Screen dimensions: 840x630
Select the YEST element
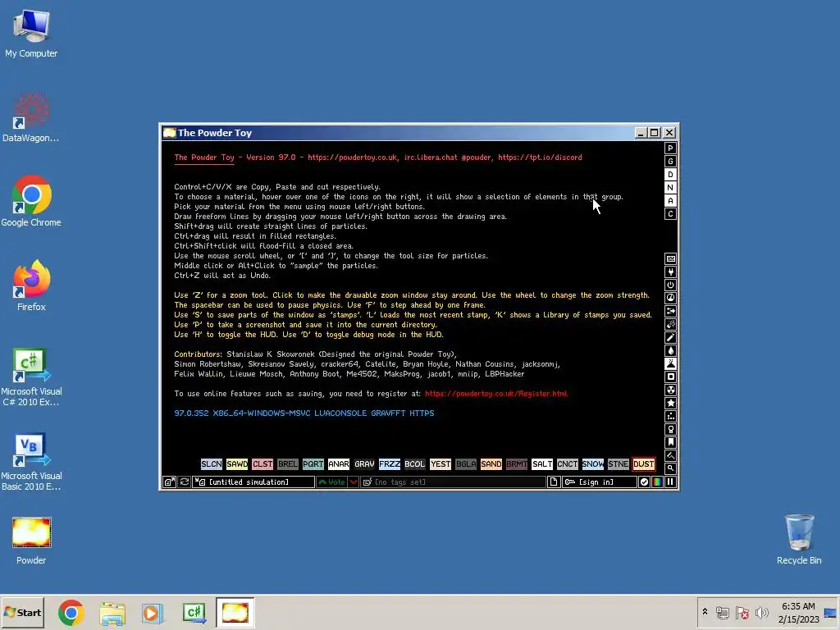[441, 464]
